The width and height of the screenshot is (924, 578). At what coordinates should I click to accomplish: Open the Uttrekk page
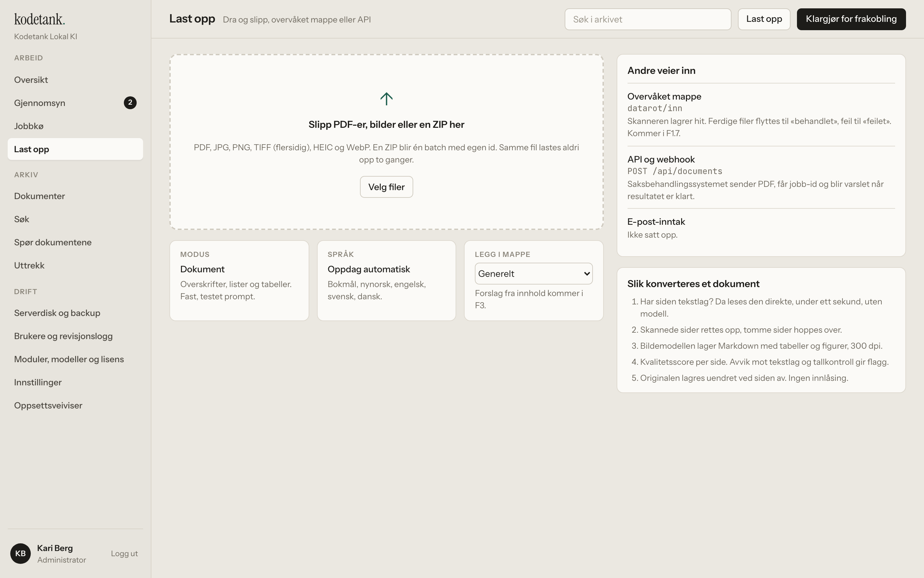coord(75,265)
